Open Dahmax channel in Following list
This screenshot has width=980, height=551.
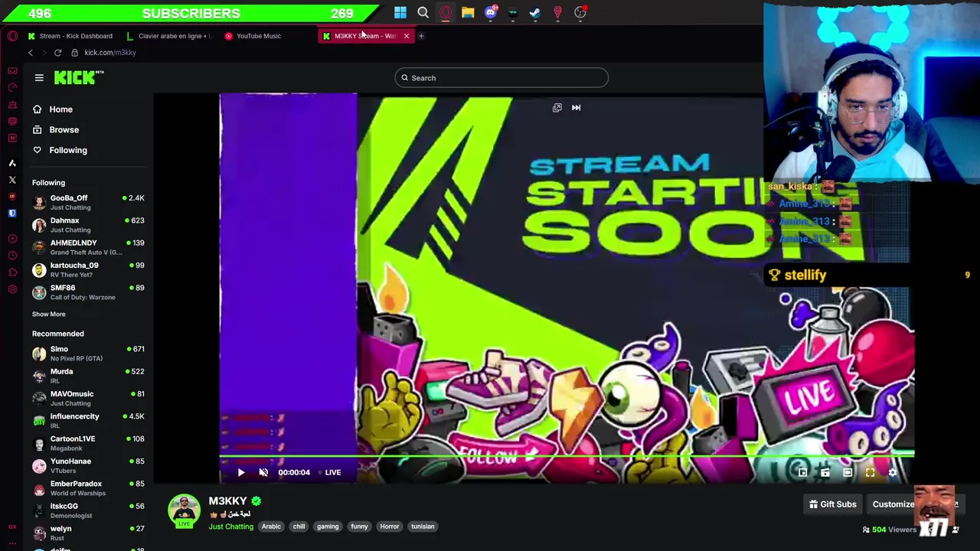[88, 225]
